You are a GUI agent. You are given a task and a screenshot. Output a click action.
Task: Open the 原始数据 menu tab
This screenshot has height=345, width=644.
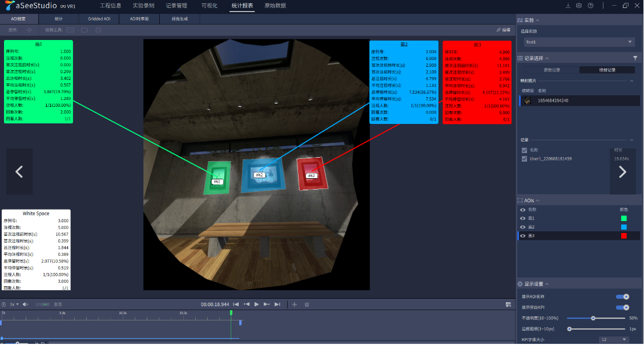[x=275, y=6]
